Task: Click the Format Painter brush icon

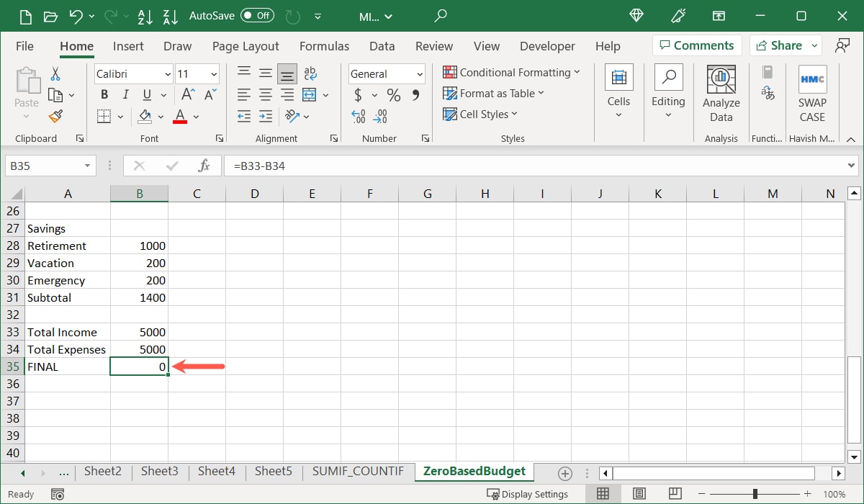Action: pyautogui.click(x=55, y=116)
